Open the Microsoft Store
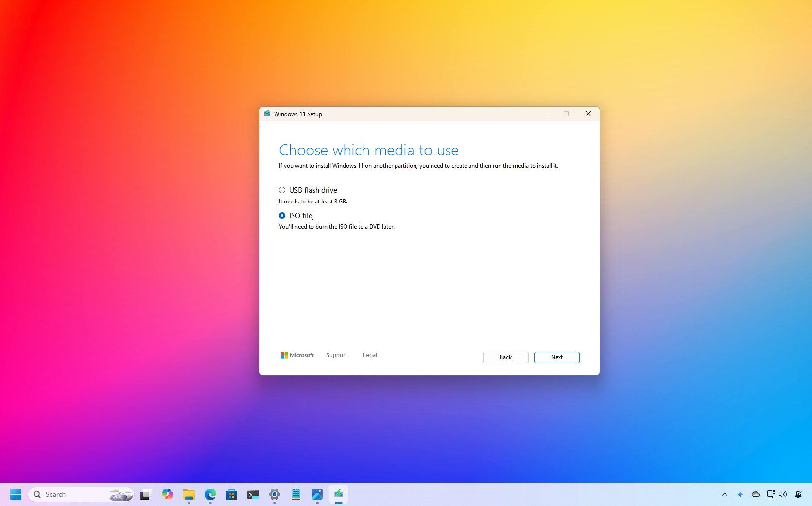The height and width of the screenshot is (506, 812). (231, 494)
